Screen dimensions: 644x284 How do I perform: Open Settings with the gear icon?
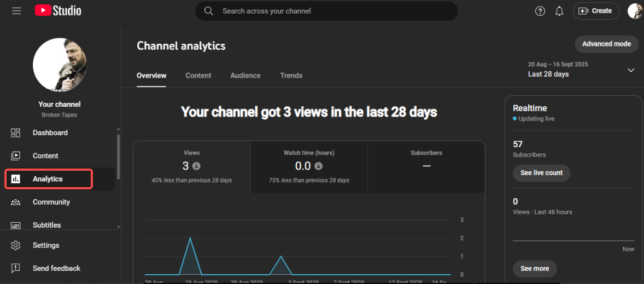pos(45,245)
